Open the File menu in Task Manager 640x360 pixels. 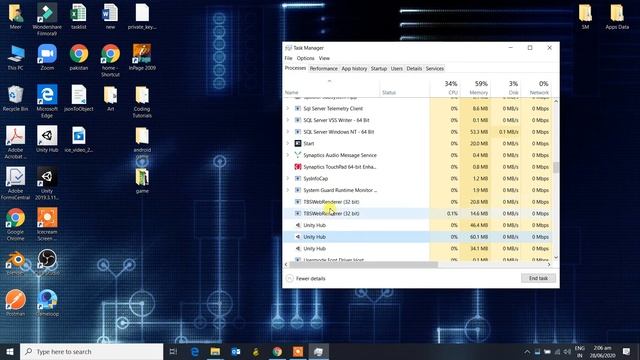pos(288,58)
